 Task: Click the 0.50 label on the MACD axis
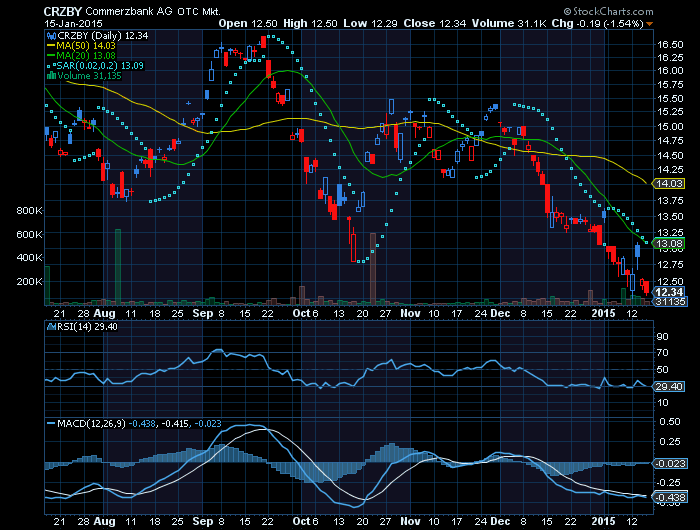tap(669, 422)
